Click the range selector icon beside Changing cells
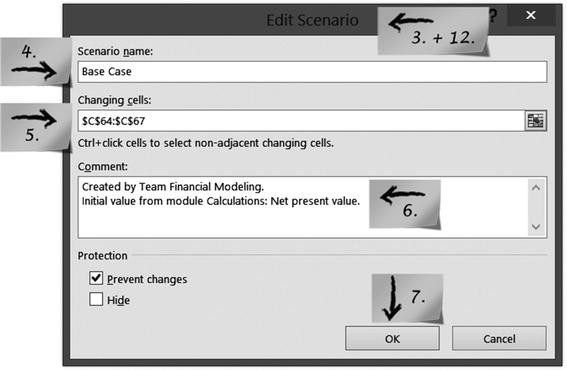The width and height of the screenshot is (567, 370). click(536, 121)
